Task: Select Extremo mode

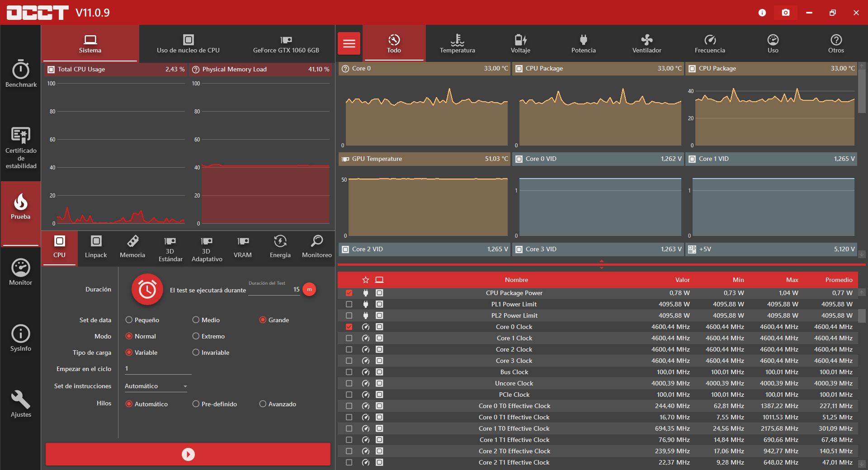Action: [208, 336]
